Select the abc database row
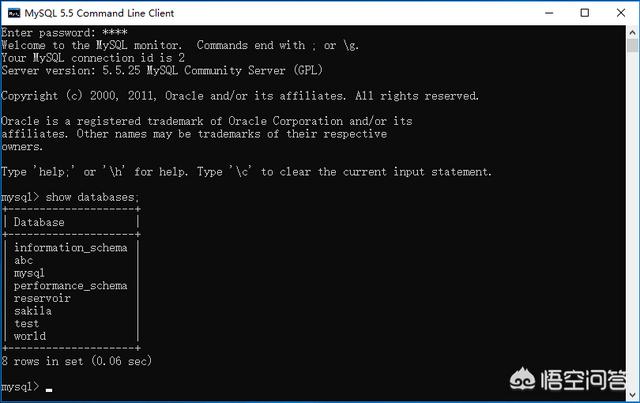640x403 pixels. [24, 260]
